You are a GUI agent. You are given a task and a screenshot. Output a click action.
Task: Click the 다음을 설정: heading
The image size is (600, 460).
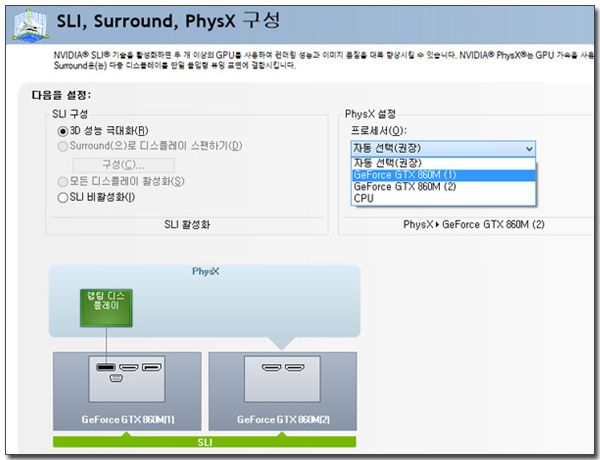click(x=61, y=95)
